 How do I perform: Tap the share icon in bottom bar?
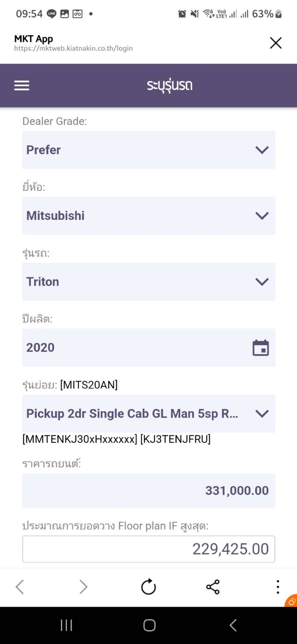(x=213, y=587)
